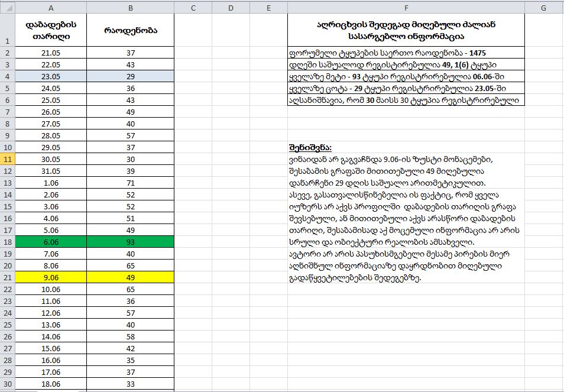The image size is (564, 392).
Task: Click count cell 42
Action: (130, 348)
